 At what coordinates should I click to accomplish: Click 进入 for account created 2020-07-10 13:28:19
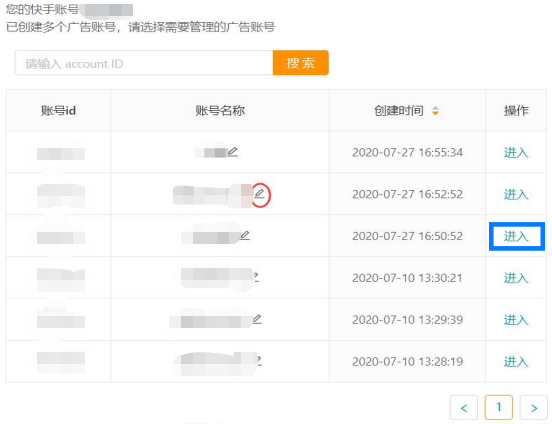tap(516, 362)
